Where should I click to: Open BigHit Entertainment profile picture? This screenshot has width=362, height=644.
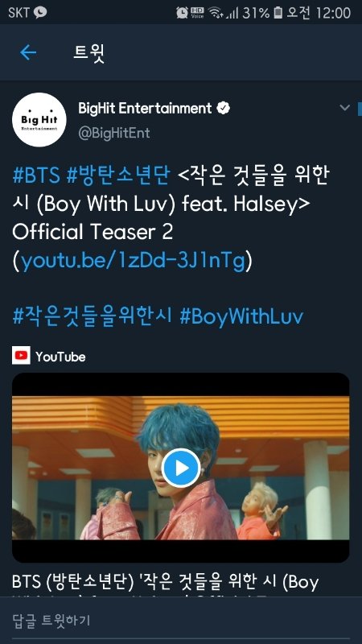coord(39,119)
